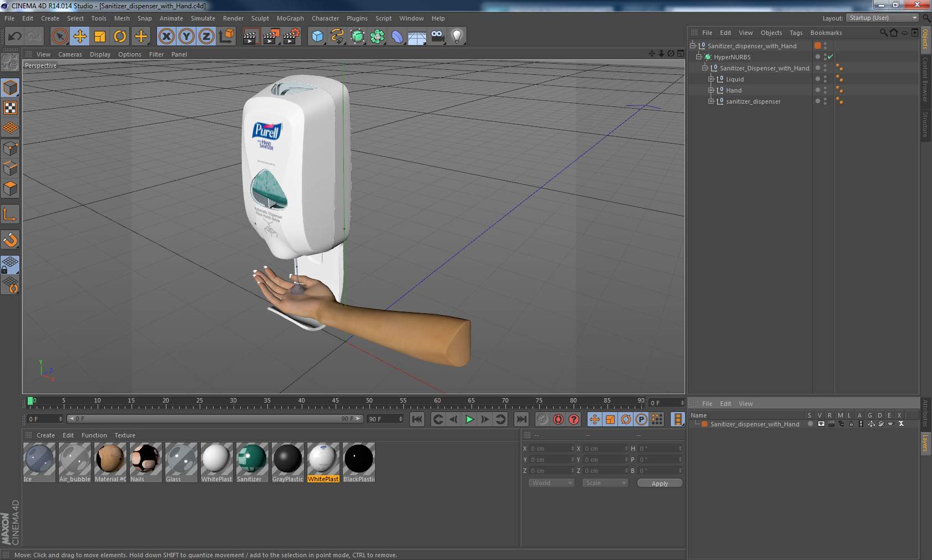Select the BlackPlastic material swatch
932x560 pixels.
click(x=359, y=462)
